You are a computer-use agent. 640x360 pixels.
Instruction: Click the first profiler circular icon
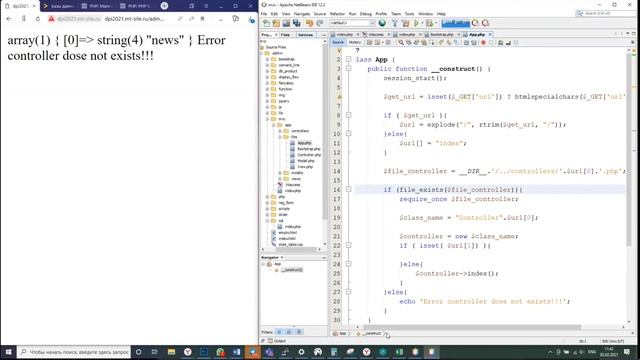475,23
